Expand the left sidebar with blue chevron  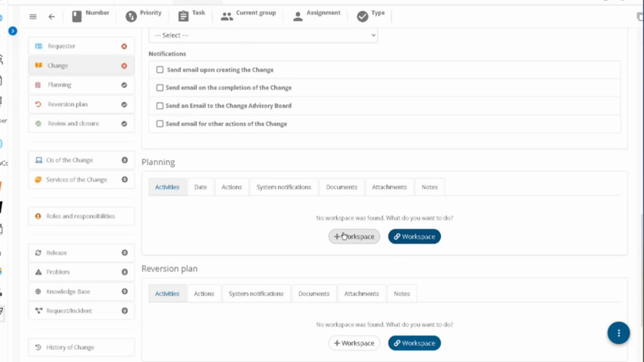[x=12, y=31]
